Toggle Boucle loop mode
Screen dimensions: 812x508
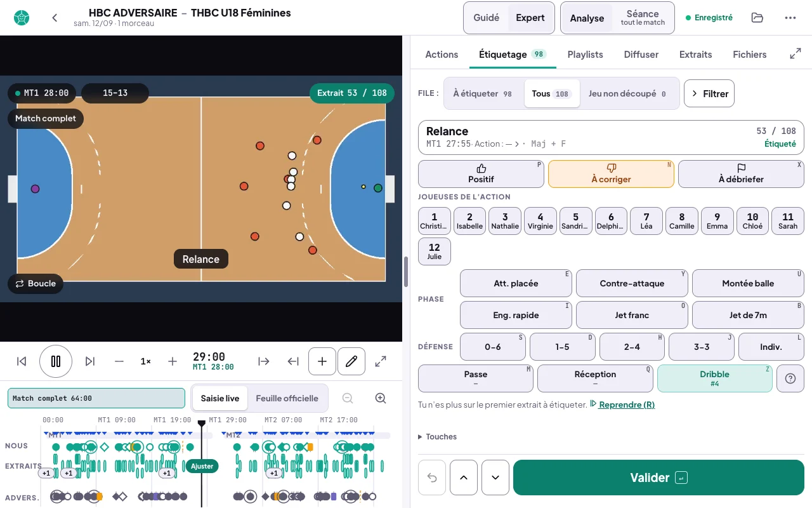pos(36,283)
